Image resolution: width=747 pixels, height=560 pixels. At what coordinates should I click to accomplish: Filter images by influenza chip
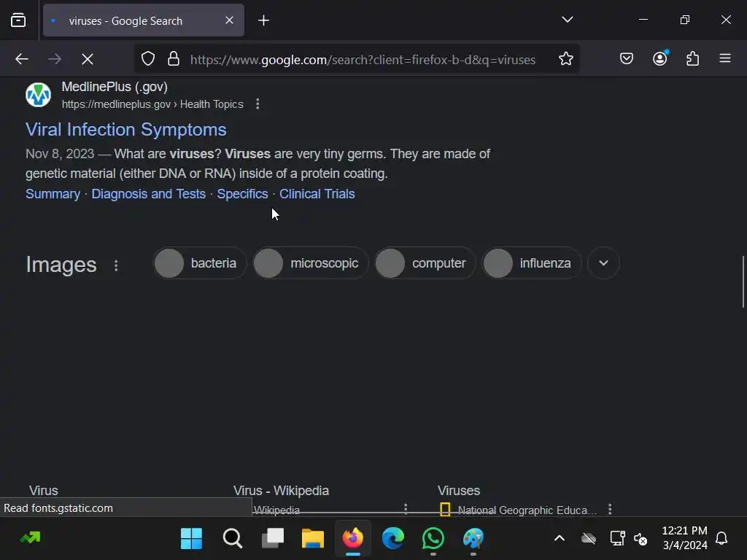tap(531, 262)
